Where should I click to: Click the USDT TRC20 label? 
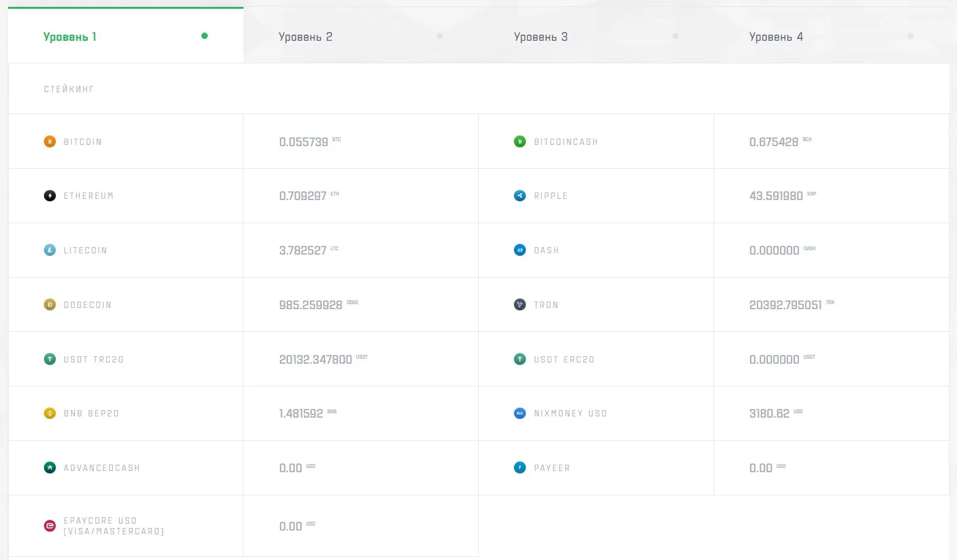[x=94, y=359]
